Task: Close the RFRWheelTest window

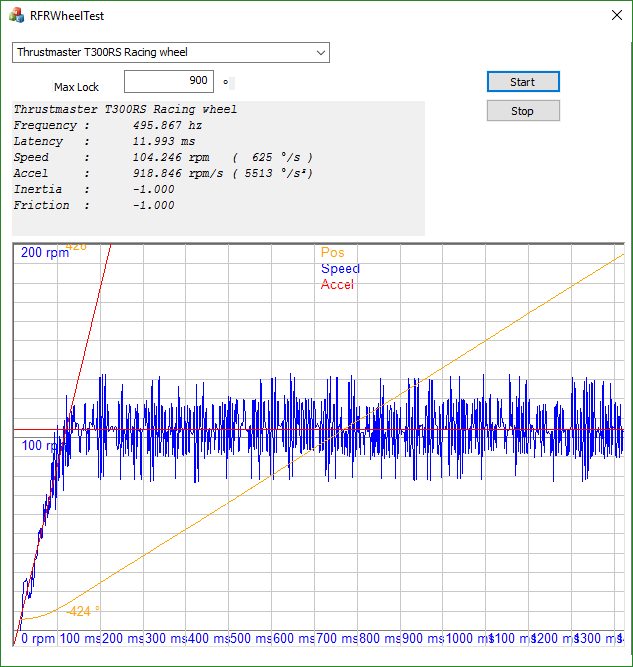Action: pos(612,16)
